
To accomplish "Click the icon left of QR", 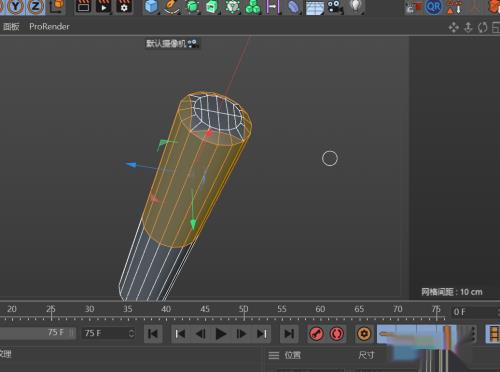I will click(x=413, y=7).
